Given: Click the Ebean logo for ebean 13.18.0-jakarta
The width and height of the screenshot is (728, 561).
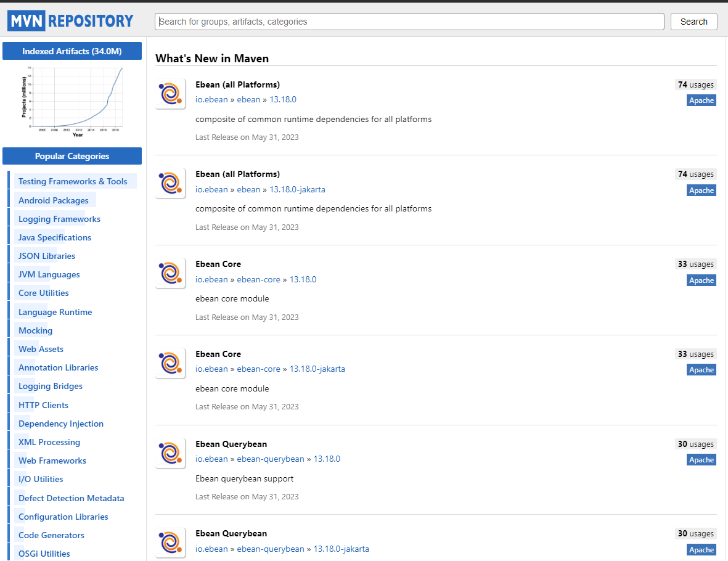Looking at the screenshot, I should tap(170, 184).
